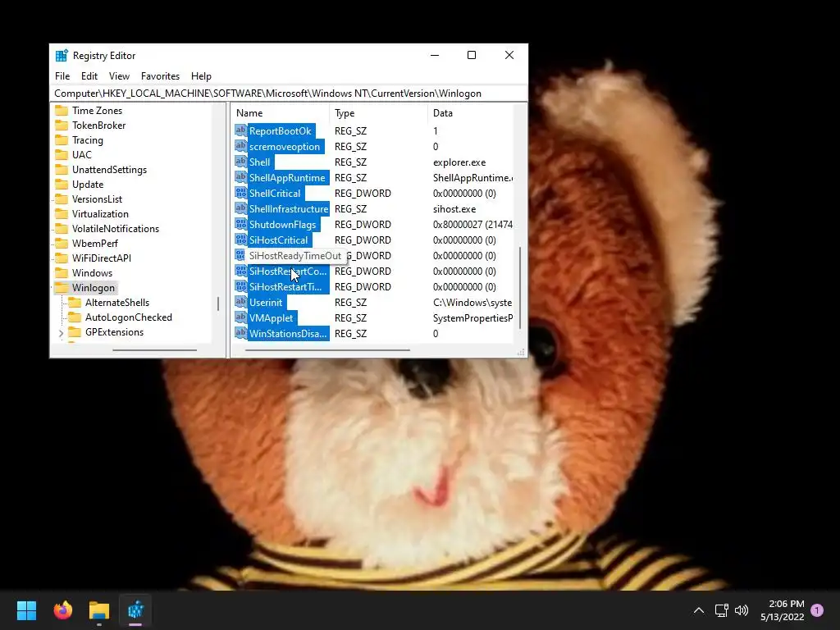Select the WiFiDirectAPI key
This screenshot has height=630, width=840.
[101, 258]
